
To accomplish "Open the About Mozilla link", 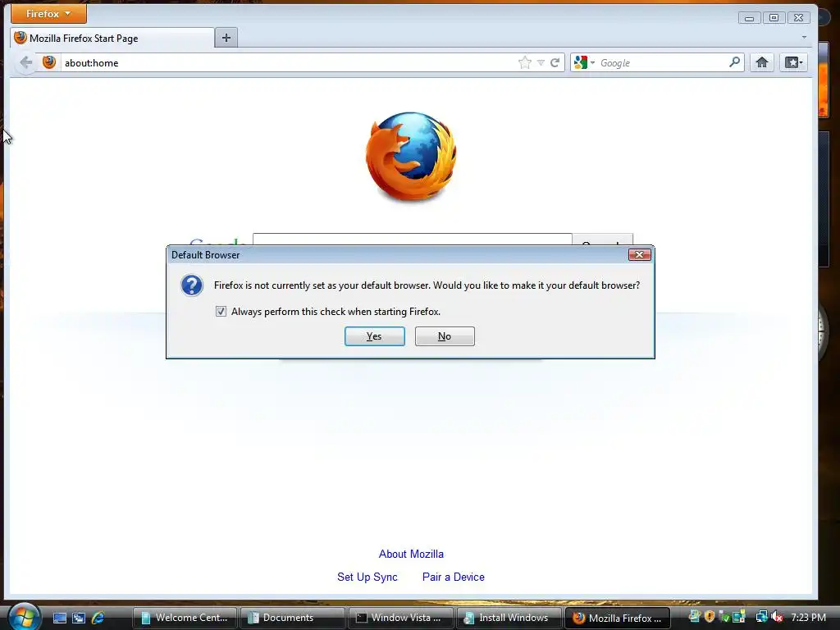I will coord(411,554).
